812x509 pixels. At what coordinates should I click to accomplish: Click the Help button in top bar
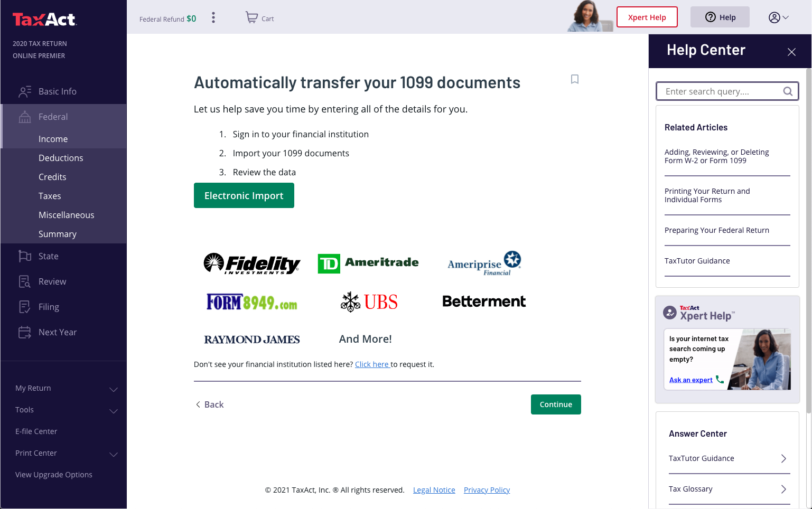720,17
